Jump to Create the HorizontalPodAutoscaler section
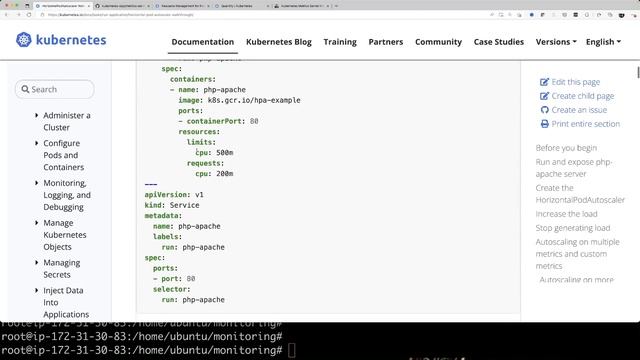 coord(580,194)
